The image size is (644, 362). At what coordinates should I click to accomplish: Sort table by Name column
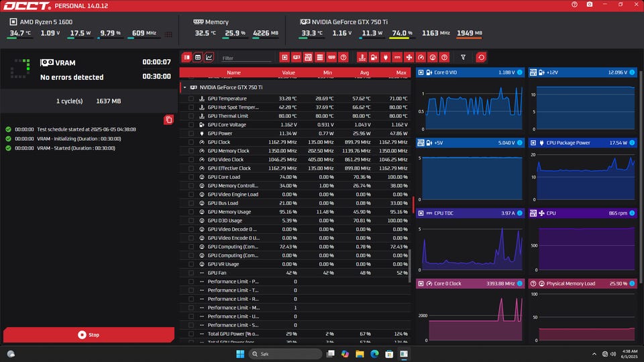pyautogui.click(x=233, y=72)
